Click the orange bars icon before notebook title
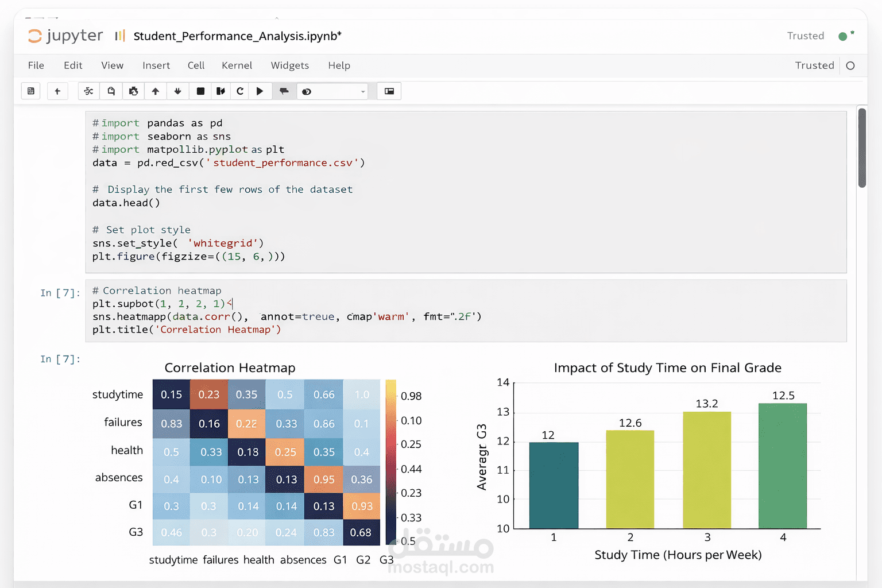Screen dimensions: 882x588 pyautogui.click(x=120, y=36)
